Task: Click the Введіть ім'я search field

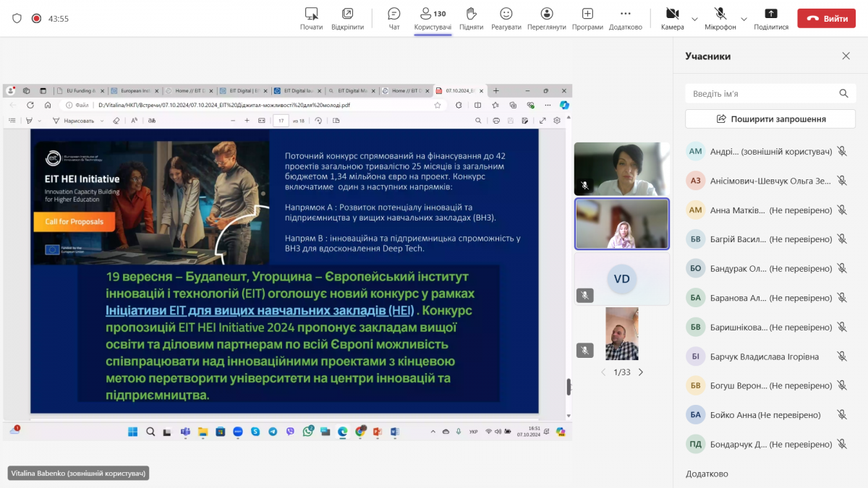Action: (x=770, y=93)
